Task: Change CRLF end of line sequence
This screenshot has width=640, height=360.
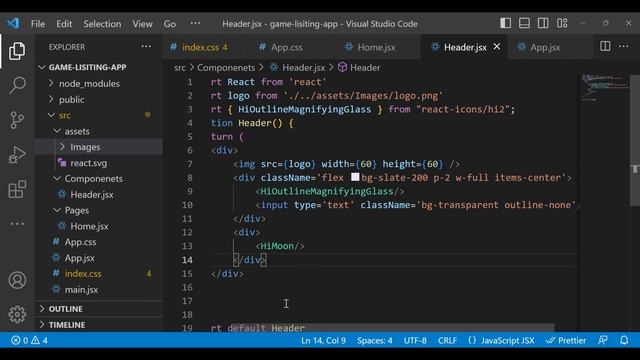Action: (x=447, y=340)
